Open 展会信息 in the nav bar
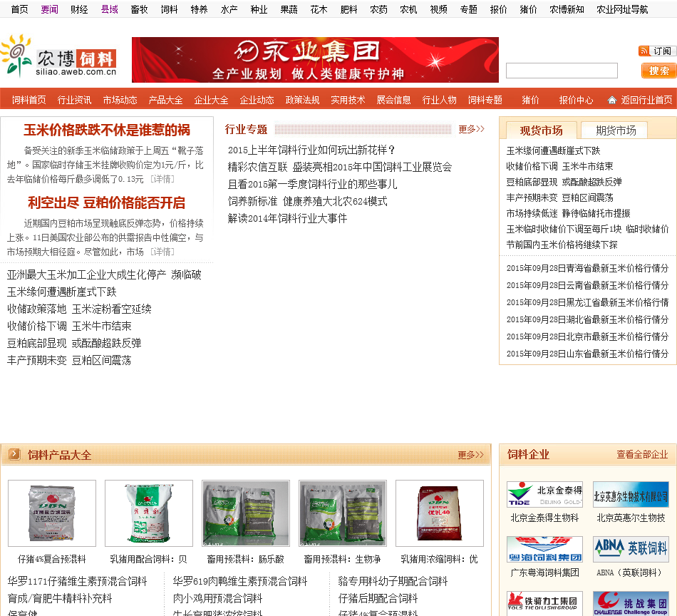Viewport: 677px width, 616px height. click(x=394, y=101)
